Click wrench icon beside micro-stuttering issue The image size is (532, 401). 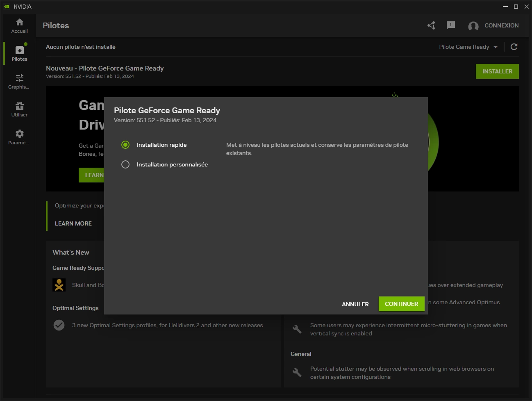pos(297,329)
